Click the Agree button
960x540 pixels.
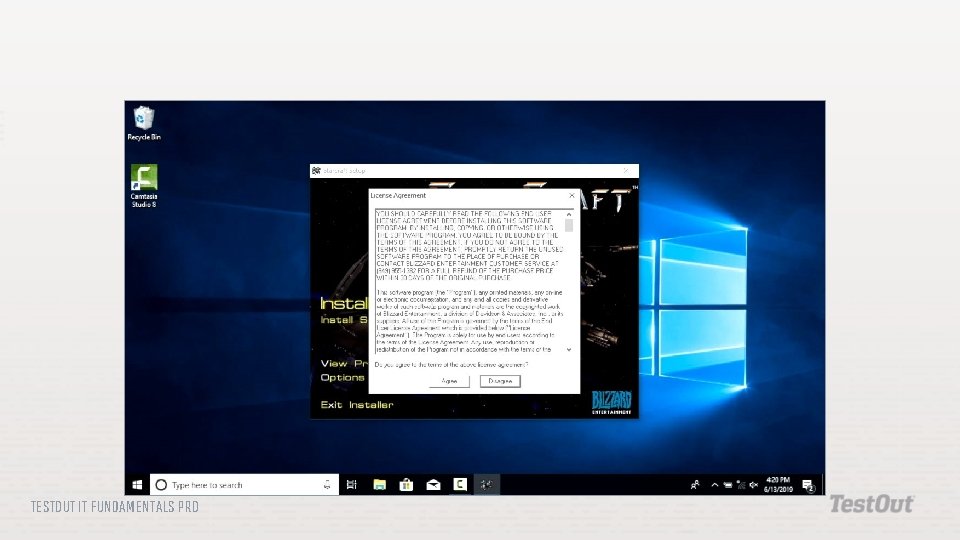[x=449, y=381]
